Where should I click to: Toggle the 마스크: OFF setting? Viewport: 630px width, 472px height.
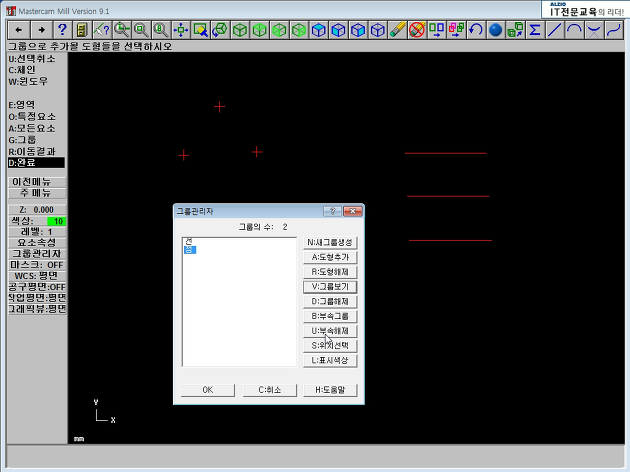click(x=37, y=265)
